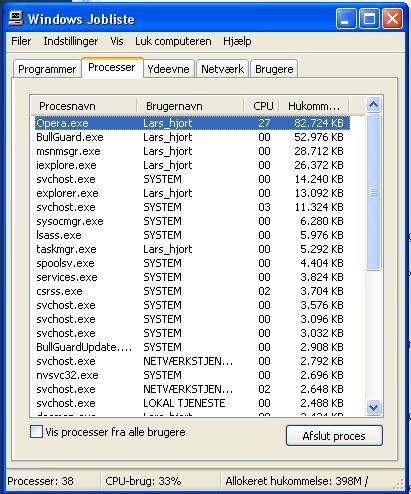Sort by Procesnavn column header
Image resolution: width=411 pixels, height=494 pixels.
point(83,106)
